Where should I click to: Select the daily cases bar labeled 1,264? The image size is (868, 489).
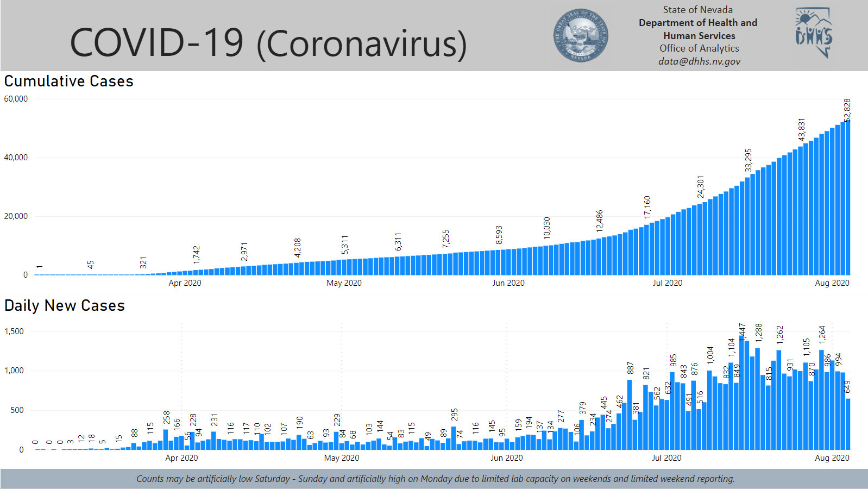tap(821, 400)
